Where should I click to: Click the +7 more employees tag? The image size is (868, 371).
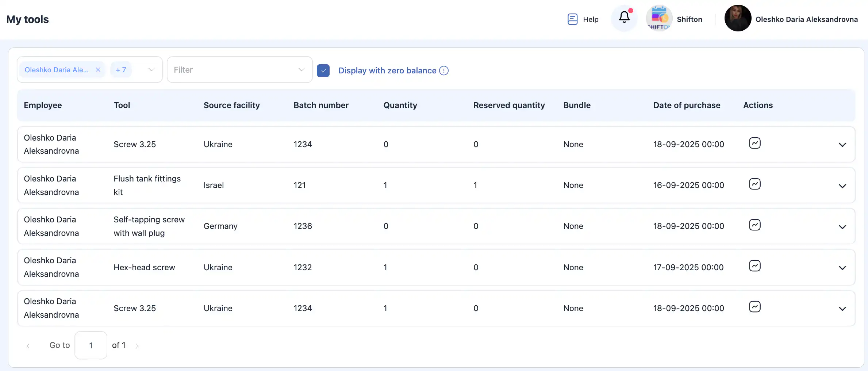tap(121, 70)
